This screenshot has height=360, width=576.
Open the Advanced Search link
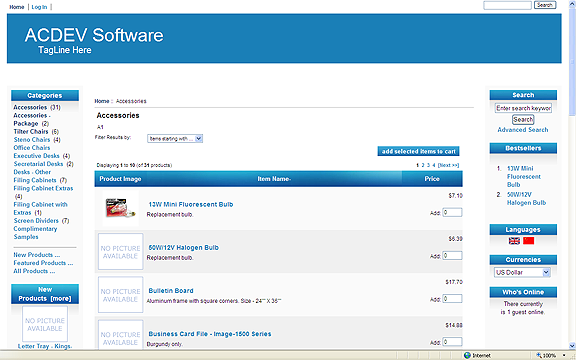coord(523,130)
